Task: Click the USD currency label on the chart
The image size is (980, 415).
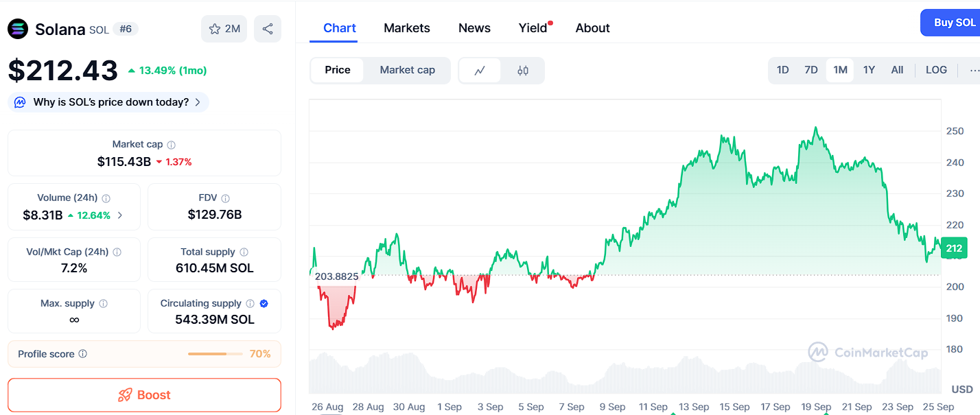Action: click(x=962, y=389)
